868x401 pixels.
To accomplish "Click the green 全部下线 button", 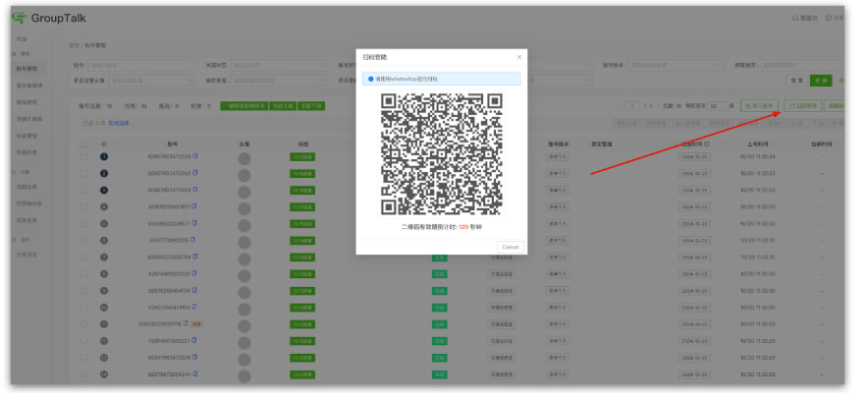I will 311,106.
